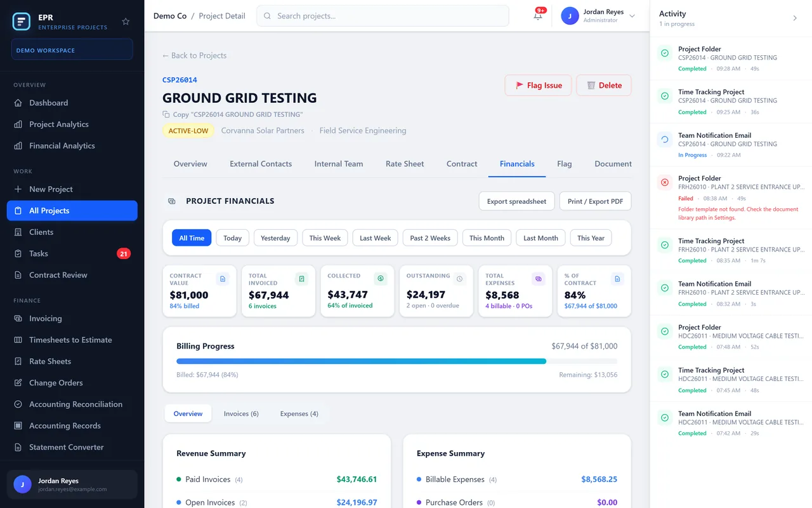Select the Last Month date filter
This screenshot has height=508, width=812.
click(x=540, y=238)
